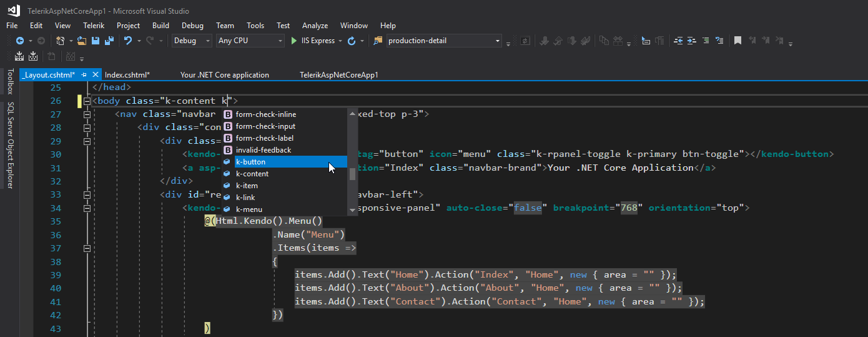Click the Navigate Backward arrow icon
The height and width of the screenshot is (337, 868).
(19, 41)
